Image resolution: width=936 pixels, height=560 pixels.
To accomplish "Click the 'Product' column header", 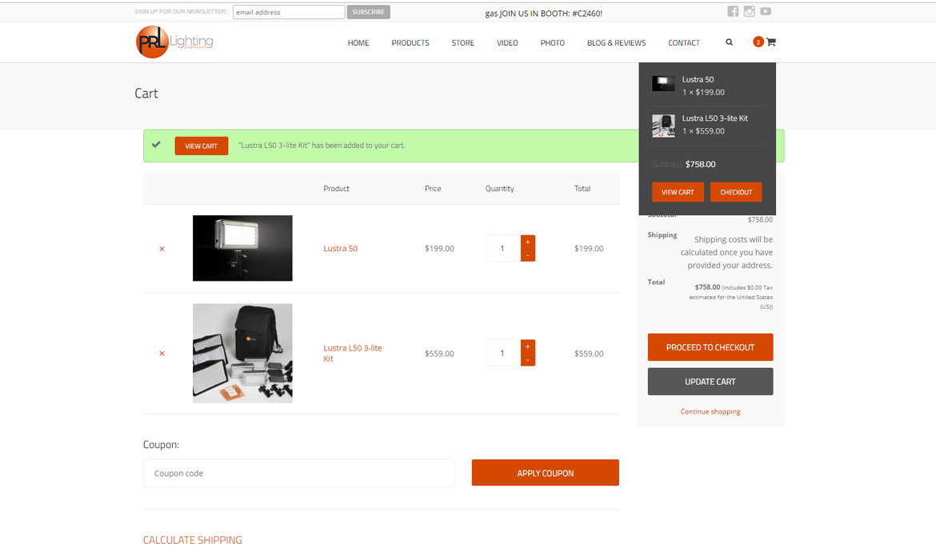I will [x=336, y=189].
